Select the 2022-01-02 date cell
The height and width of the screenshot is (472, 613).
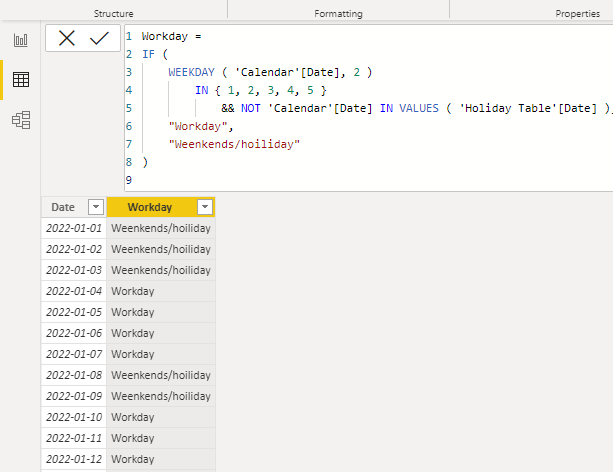[74, 249]
